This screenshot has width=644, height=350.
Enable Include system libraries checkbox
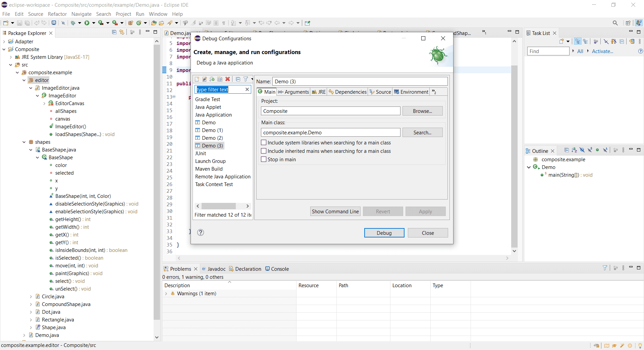pos(264,142)
